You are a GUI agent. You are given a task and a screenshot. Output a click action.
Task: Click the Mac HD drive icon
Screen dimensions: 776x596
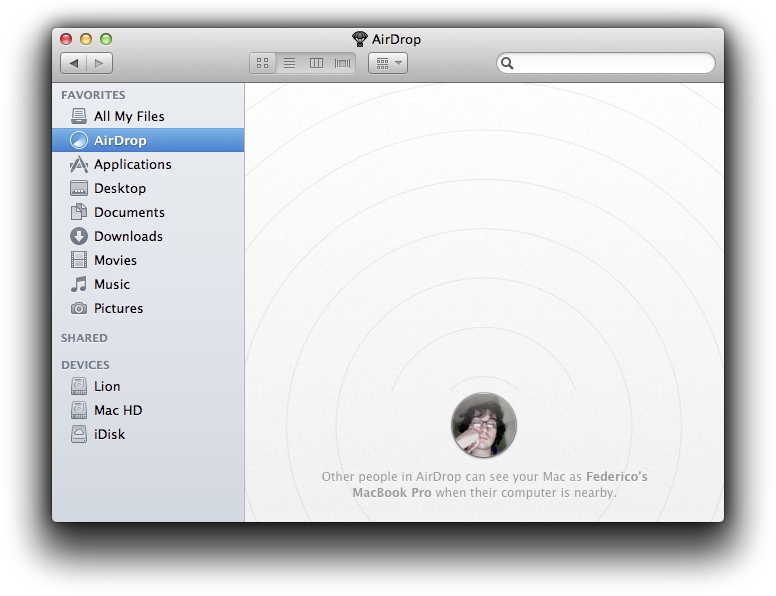point(79,410)
